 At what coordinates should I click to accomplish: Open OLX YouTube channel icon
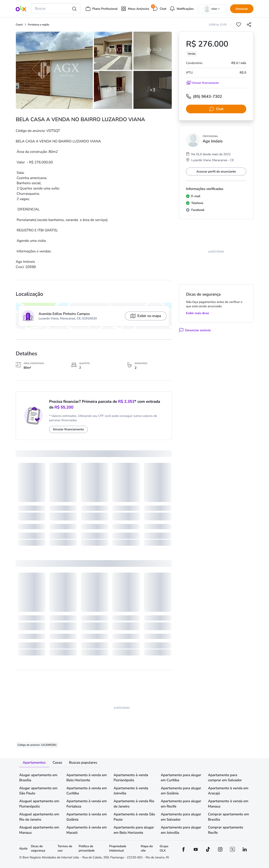[196, 849]
